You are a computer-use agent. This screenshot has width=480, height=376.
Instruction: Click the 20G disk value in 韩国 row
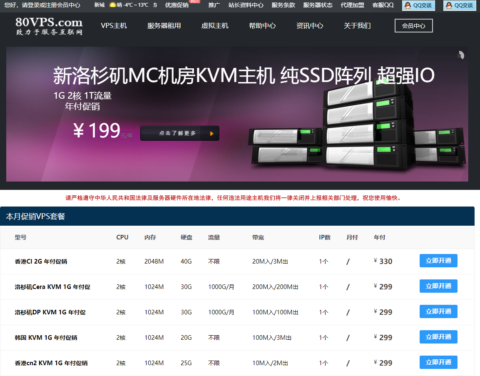pos(186,338)
